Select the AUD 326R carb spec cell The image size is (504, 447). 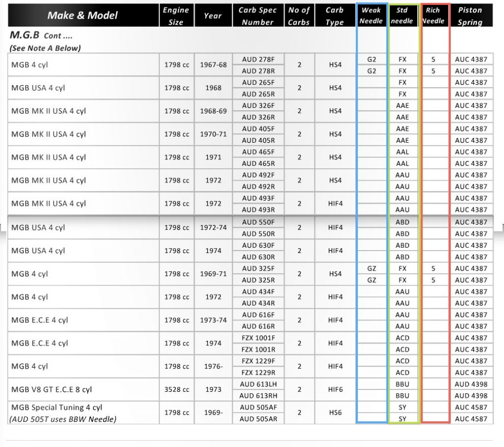[x=258, y=117]
